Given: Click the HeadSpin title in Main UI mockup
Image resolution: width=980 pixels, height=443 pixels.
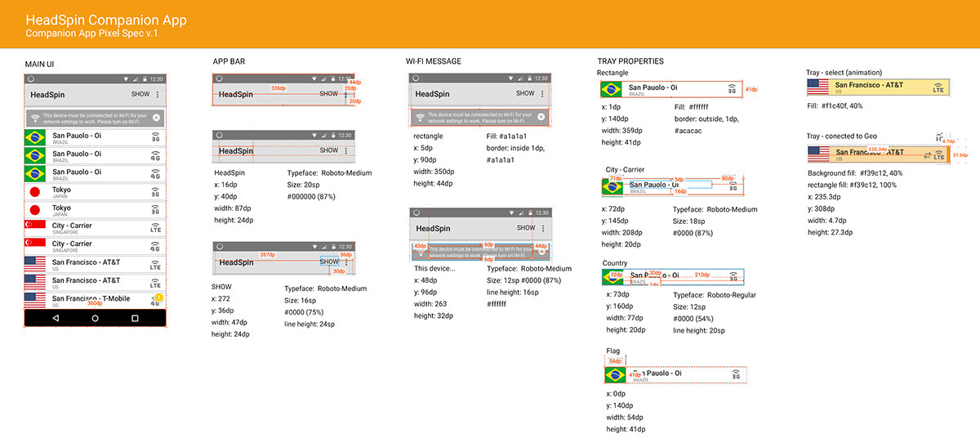Looking at the screenshot, I should (x=47, y=95).
